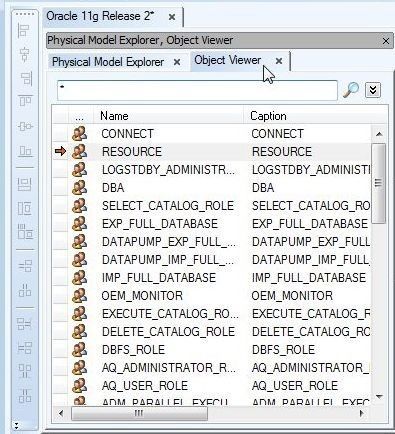Click the vertical scrollbar up arrow
The width and height of the screenshot is (395, 434).
[379, 134]
